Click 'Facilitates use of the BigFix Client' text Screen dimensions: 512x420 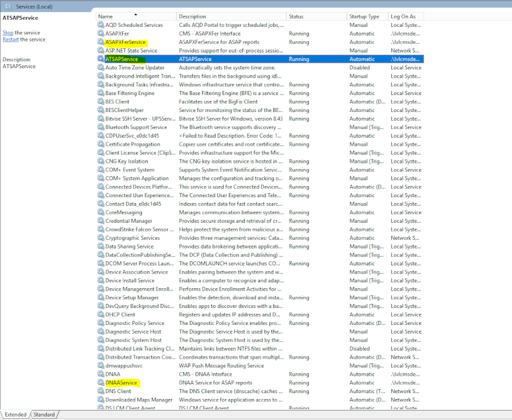[218, 101]
